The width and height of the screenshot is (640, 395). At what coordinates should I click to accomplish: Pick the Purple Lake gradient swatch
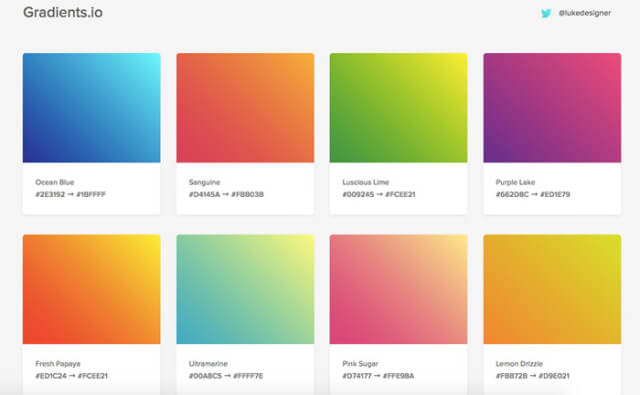click(552, 108)
